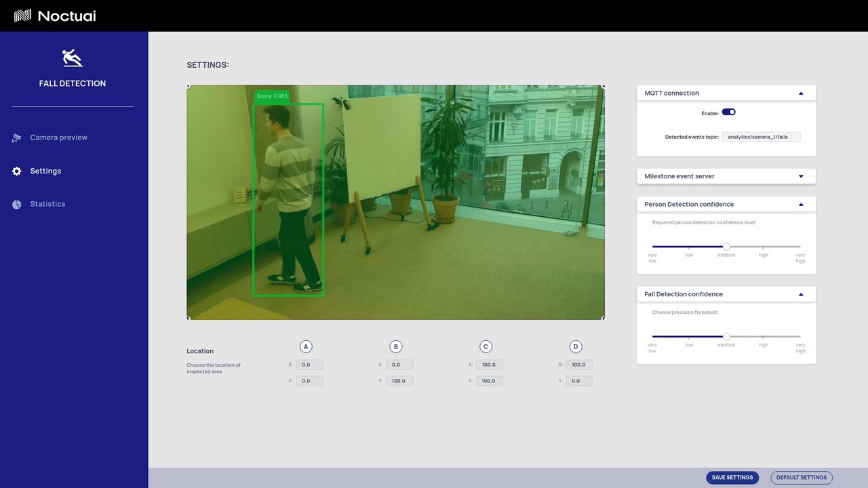This screenshot has height=488, width=868.
Task: Click the fall detection person icon
Action: click(73, 58)
